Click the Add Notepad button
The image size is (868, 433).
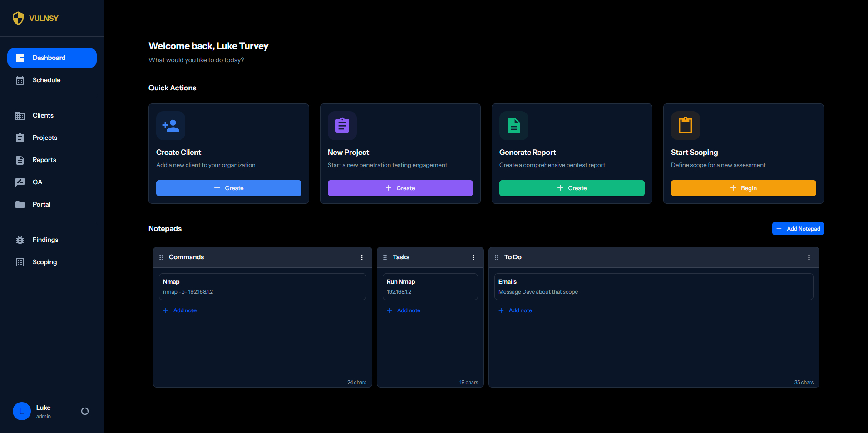798,228
